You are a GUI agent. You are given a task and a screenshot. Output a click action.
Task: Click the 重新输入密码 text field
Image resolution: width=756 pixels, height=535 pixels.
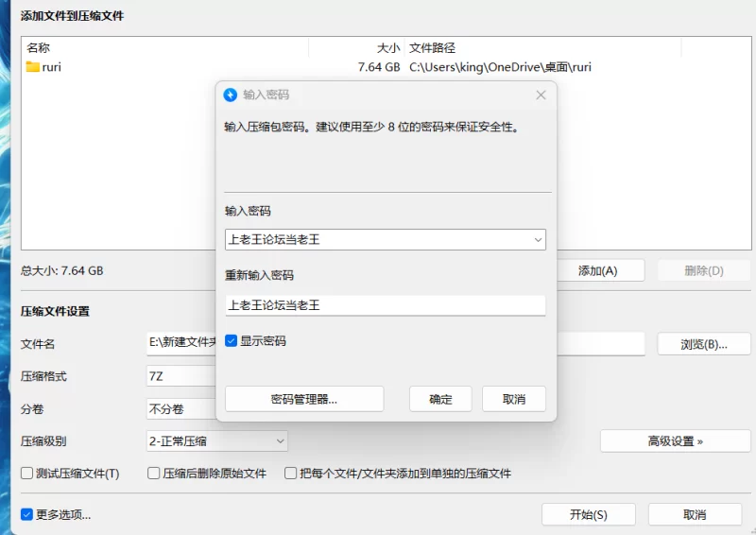click(385, 305)
